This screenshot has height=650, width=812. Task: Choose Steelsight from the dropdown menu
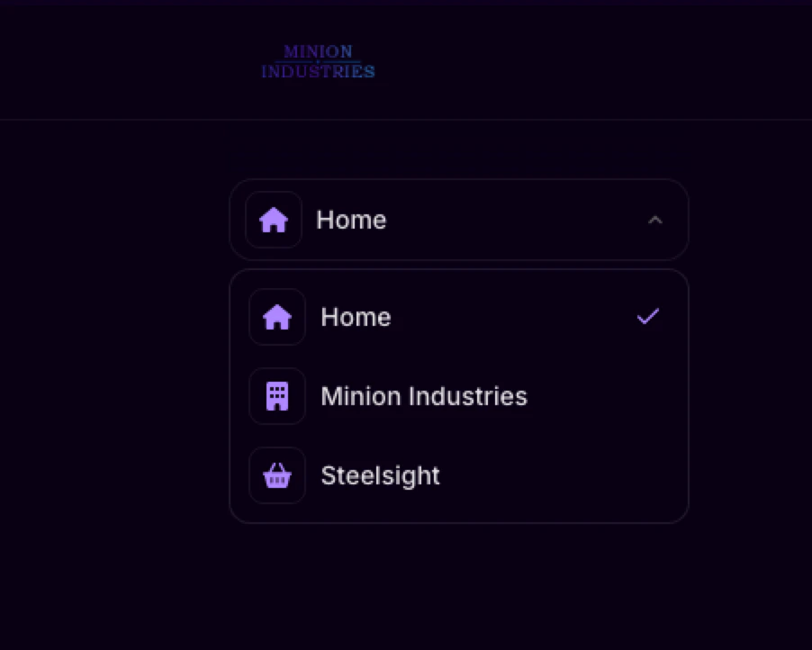(380, 475)
